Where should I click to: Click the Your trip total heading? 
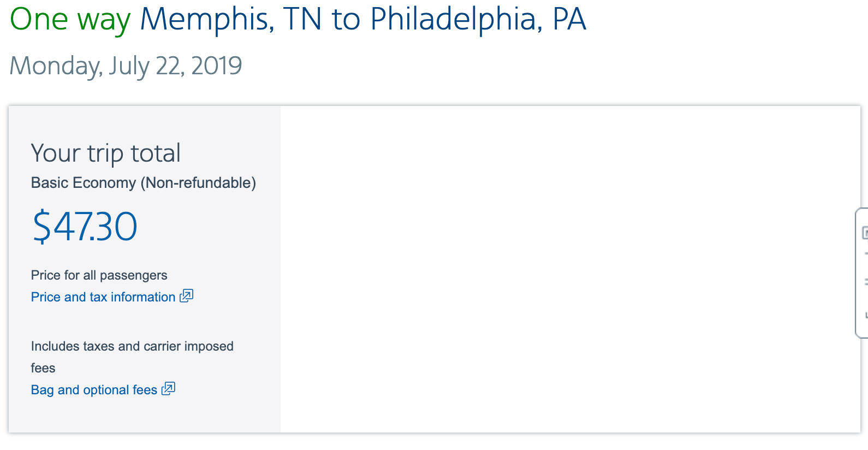pyautogui.click(x=106, y=153)
